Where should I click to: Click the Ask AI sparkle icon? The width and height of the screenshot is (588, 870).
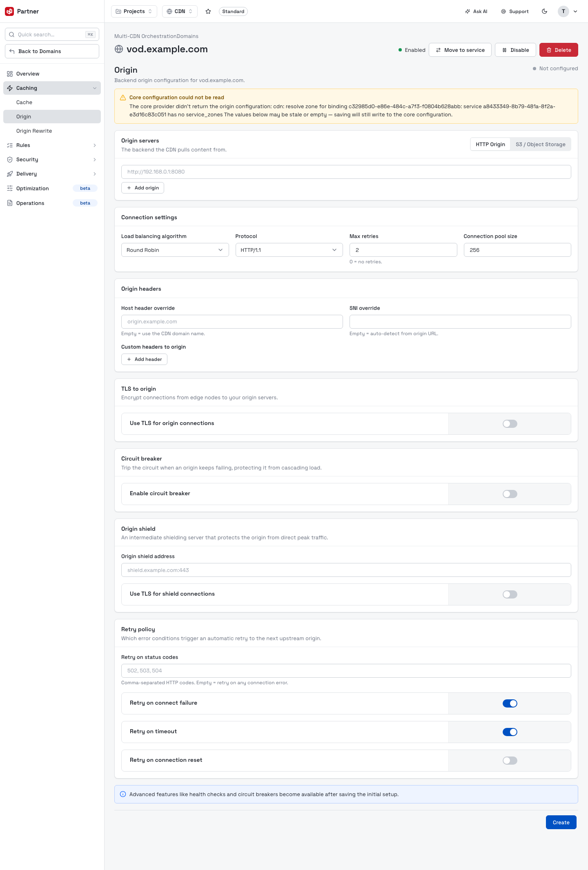(x=468, y=11)
